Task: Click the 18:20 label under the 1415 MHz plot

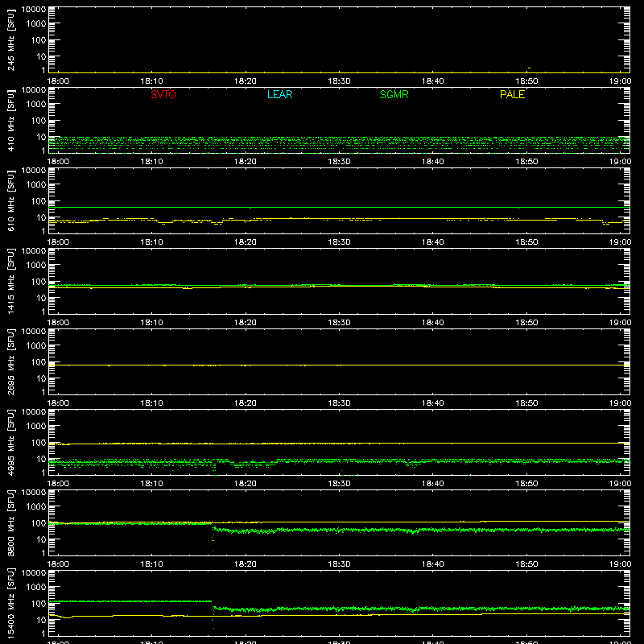Action: coord(246,323)
